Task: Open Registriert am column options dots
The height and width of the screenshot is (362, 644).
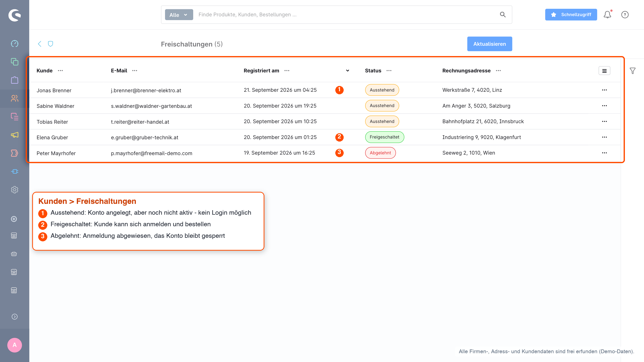Action: coord(287,71)
